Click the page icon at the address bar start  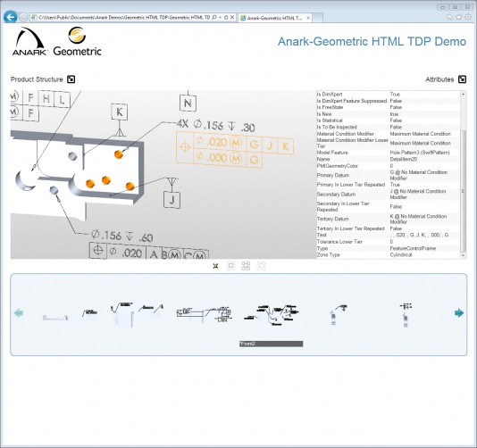point(34,18)
